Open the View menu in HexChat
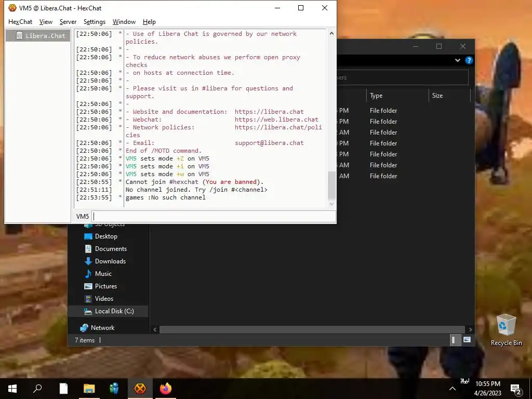 [x=46, y=22]
